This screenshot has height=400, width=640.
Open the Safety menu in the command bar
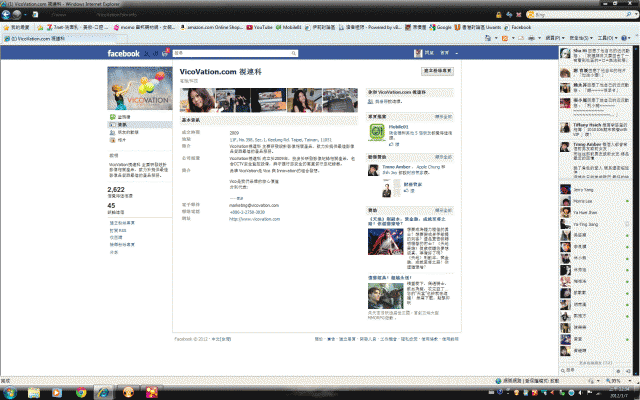click(581, 38)
